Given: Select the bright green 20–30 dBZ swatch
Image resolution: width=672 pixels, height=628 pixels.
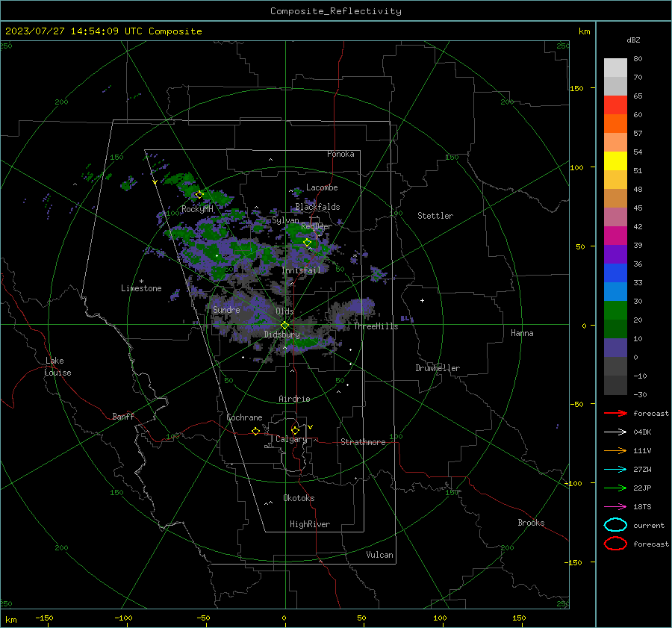Looking at the screenshot, I should point(615,311).
